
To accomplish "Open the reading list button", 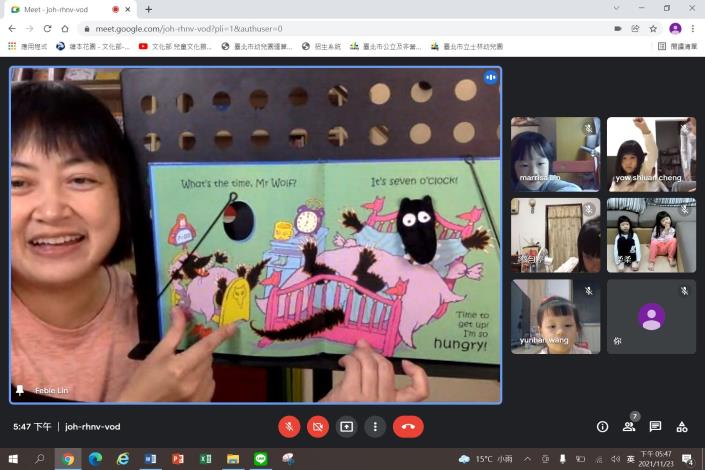I will coord(678,46).
